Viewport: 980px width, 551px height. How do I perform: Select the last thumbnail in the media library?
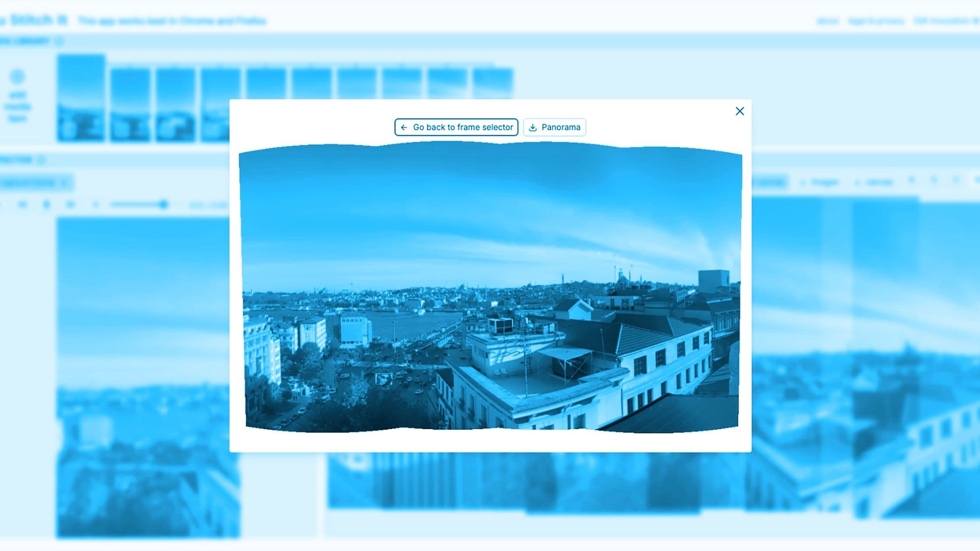tap(493, 83)
